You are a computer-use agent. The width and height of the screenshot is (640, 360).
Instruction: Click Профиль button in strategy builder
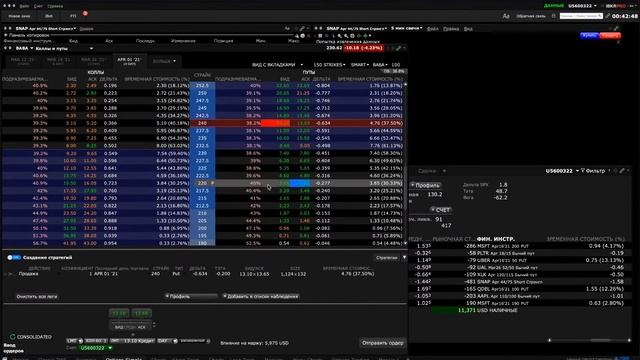click(x=191, y=296)
